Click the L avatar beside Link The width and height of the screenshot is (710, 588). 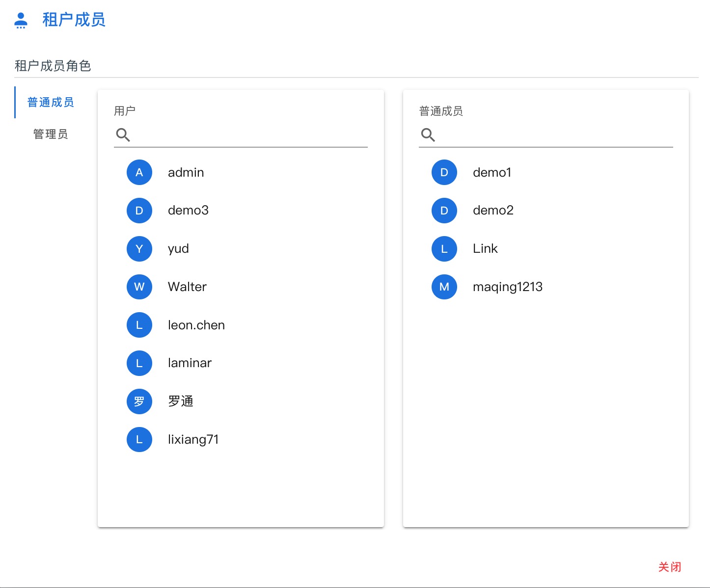pyautogui.click(x=444, y=249)
